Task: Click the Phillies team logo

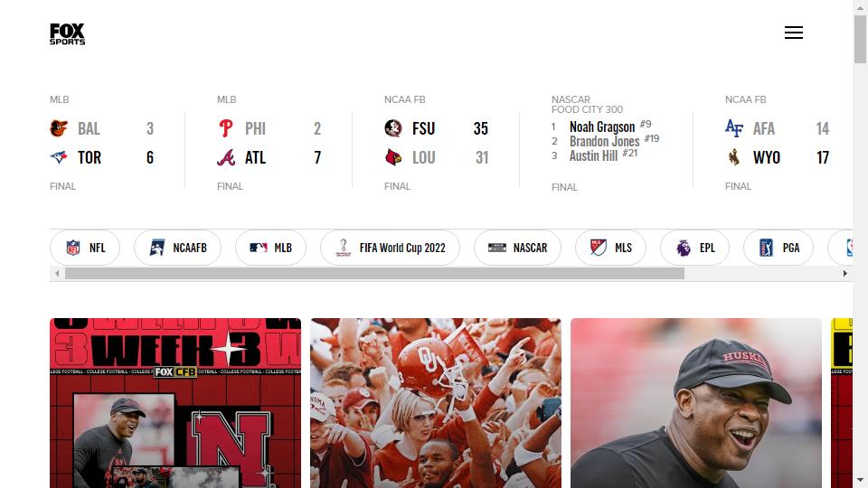Action: (x=226, y=128)
